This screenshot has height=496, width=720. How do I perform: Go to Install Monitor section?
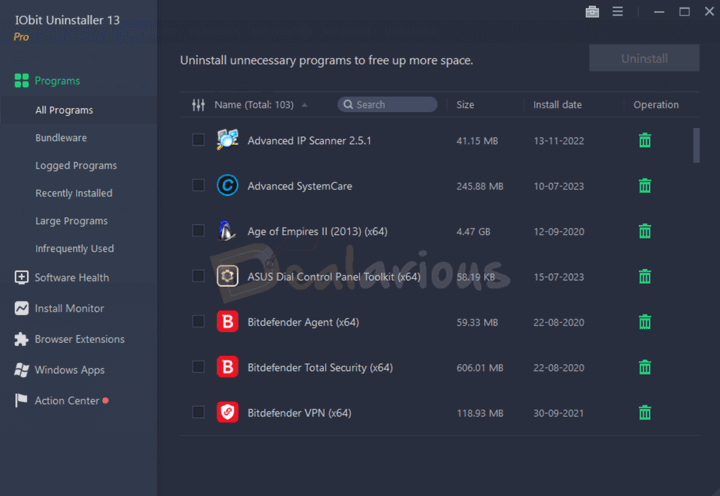(x=69, y=308)
